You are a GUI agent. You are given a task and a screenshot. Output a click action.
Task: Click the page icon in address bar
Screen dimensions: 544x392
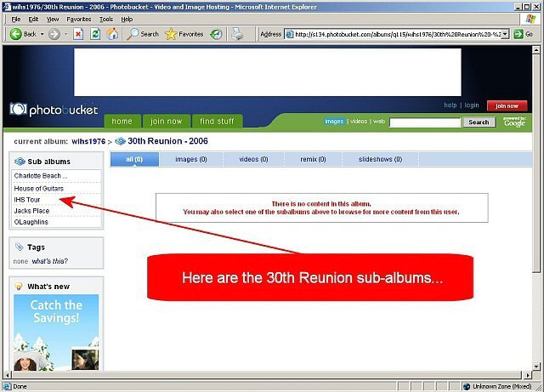[x=289, y=34]
